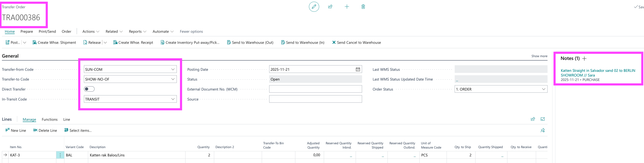Screen dimensions: 644x163
Task: Click Send Cancel to Warehouse
Action: (x=357, y=43)
